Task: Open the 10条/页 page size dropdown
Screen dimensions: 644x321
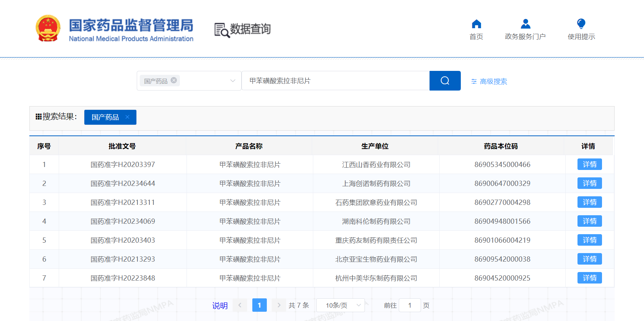Action: [x=340, y=305]
